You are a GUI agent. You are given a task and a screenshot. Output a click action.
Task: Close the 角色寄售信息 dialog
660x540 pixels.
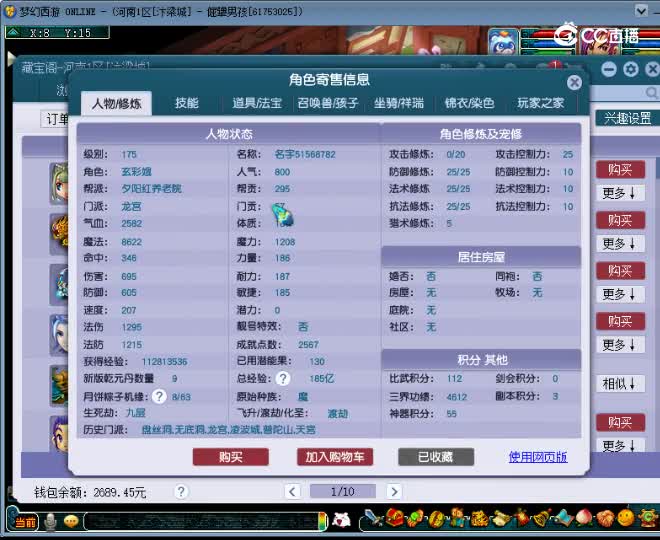click(x=575, y=82)
